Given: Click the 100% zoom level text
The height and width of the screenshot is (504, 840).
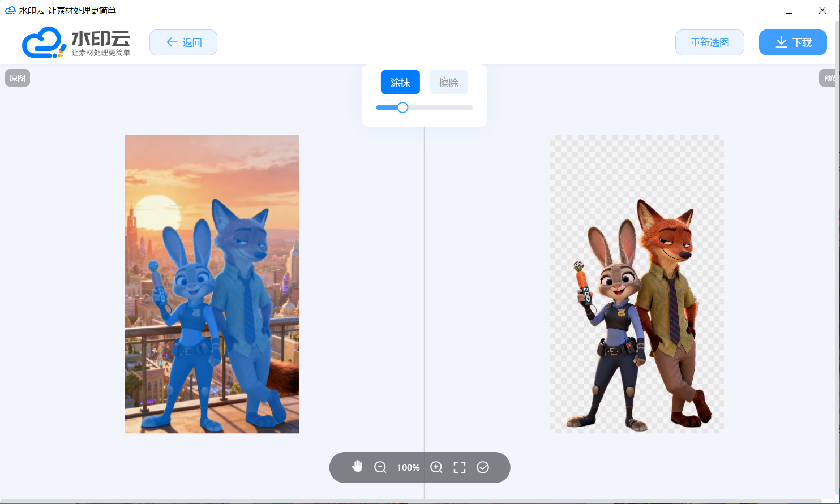Looking at the screenshot, I should 408,468.
